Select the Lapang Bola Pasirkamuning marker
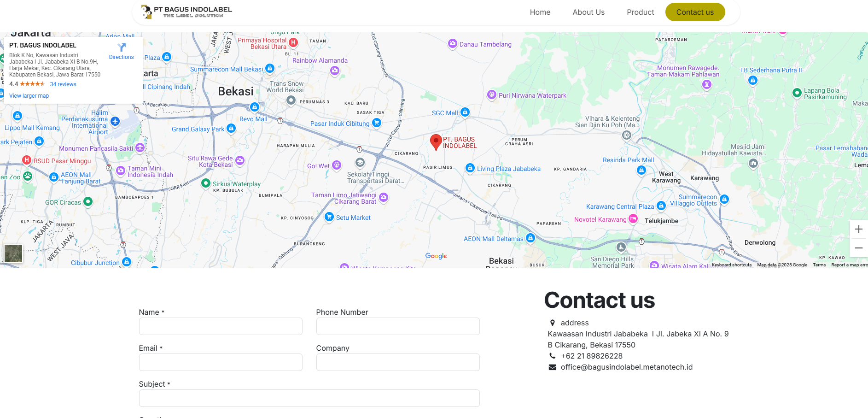Screen dimensions: 868x418 point(797,93)
